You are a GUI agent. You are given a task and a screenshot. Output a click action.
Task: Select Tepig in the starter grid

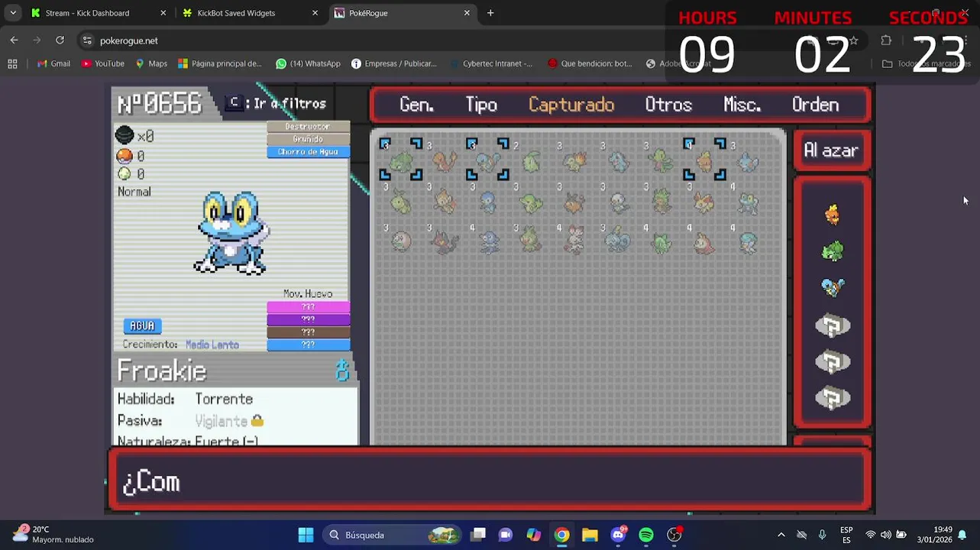pos(574,202)
